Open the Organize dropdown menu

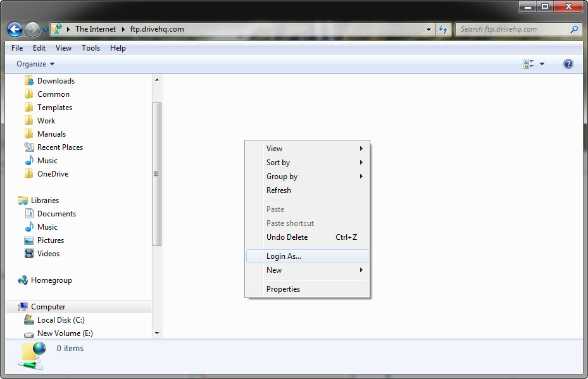coord(35,64)
